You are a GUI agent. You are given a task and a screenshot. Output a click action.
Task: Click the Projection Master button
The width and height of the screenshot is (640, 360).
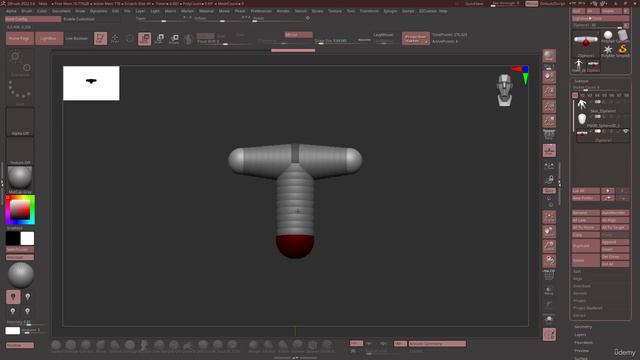click(416, 38)
